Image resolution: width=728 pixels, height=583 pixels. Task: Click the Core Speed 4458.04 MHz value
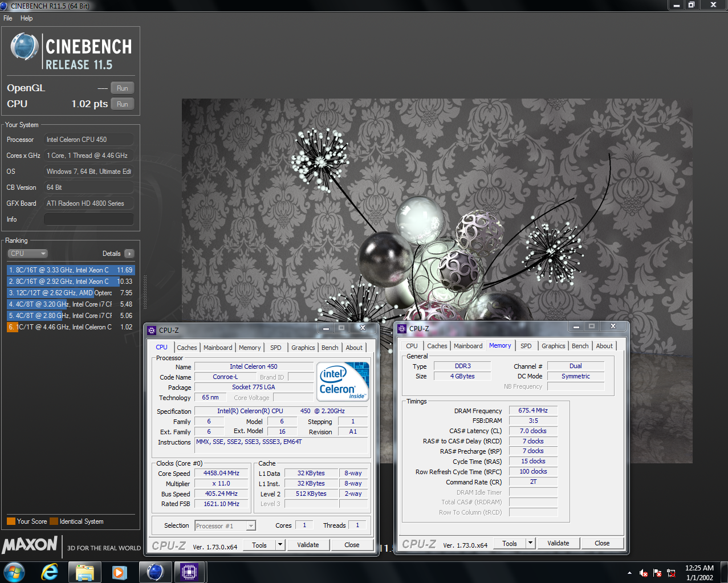pyautogui.click(x=221, y=473)
